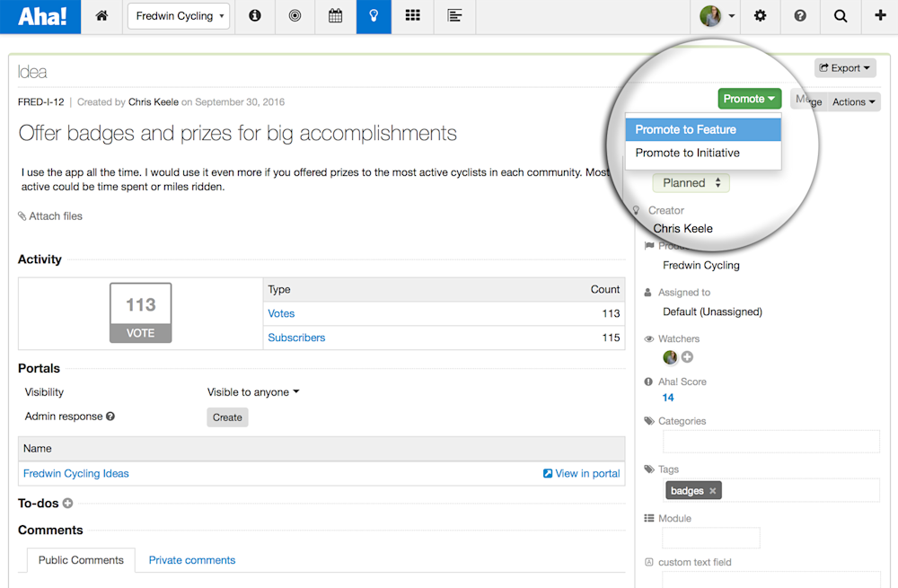Open the View in portal link
Screen dimensions: 898x588
click(581, 473)
